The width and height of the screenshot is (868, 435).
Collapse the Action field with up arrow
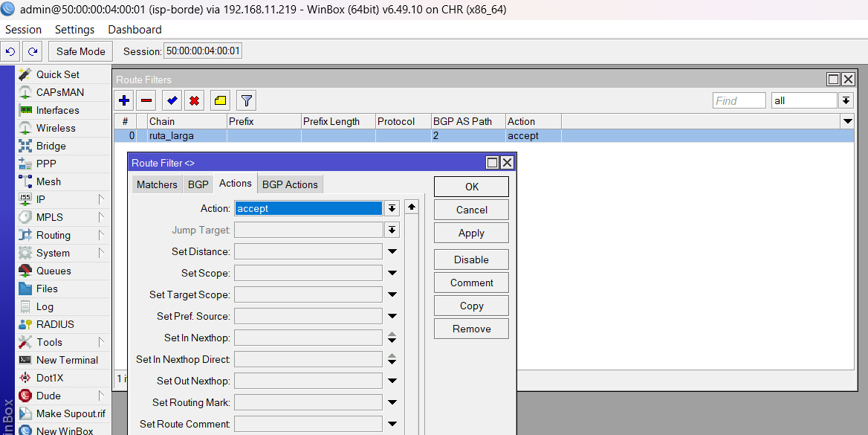tap(411, 207)
